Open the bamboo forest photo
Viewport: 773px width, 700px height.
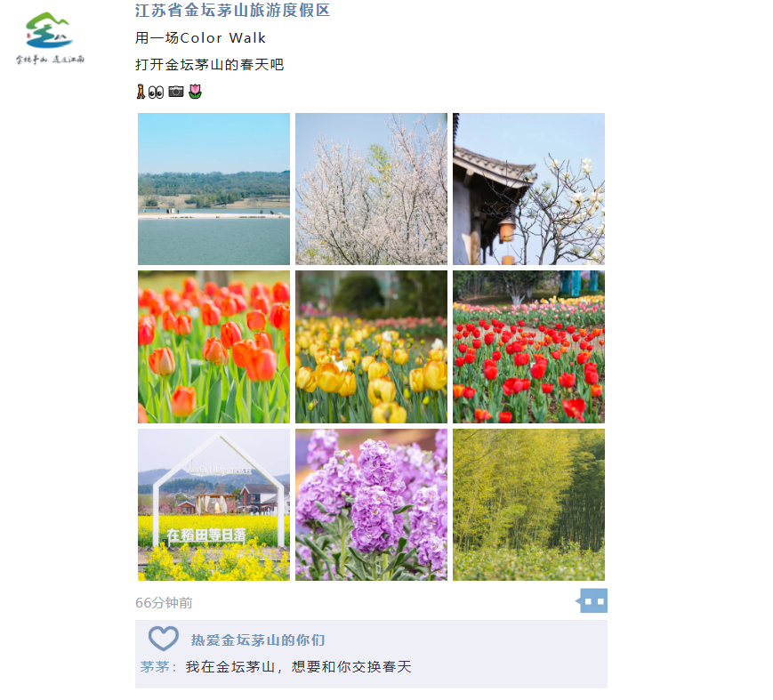(528, 504)
